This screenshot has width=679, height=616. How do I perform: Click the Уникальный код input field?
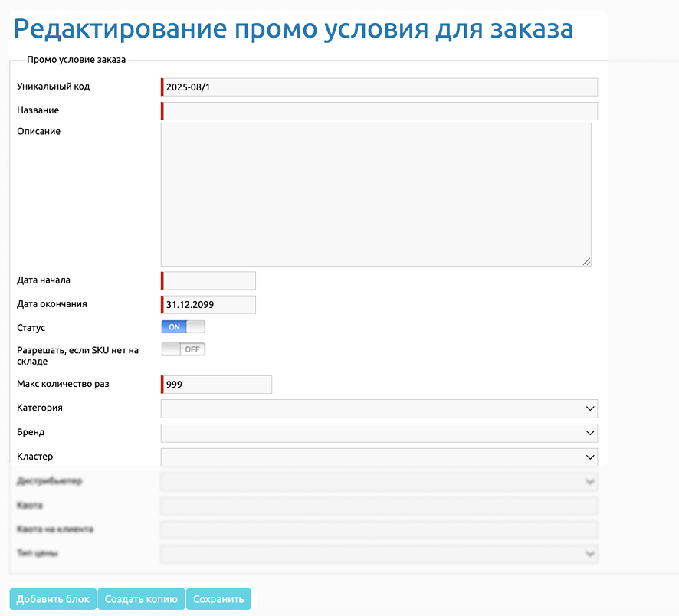click(379, 87)
